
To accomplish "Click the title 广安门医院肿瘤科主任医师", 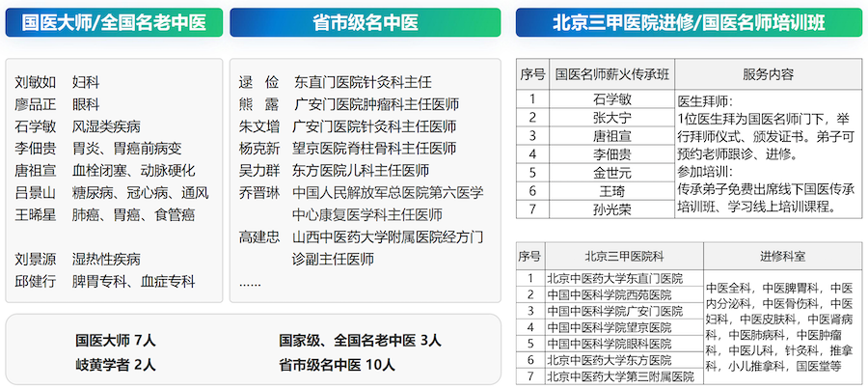I will tap(376, 104).
